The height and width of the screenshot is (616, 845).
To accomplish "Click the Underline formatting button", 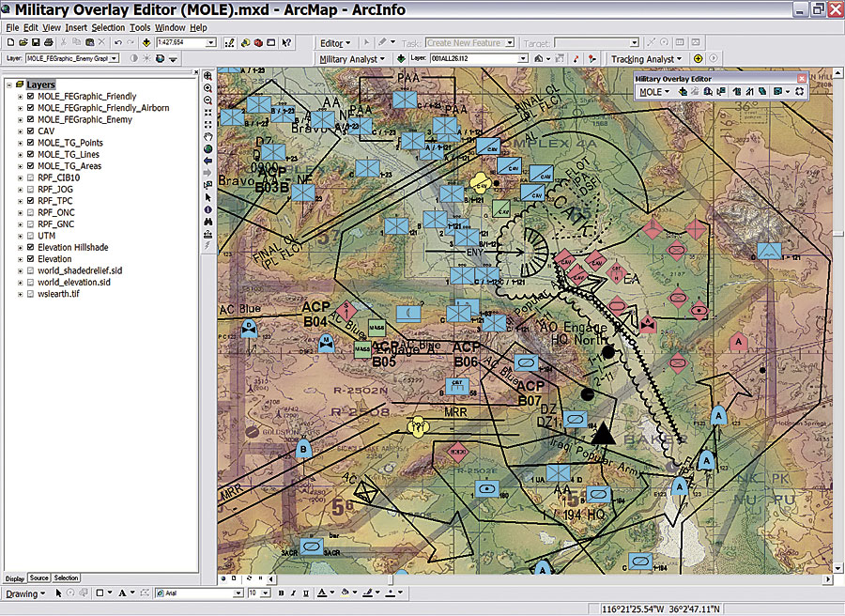I will [x=305, y=593].
